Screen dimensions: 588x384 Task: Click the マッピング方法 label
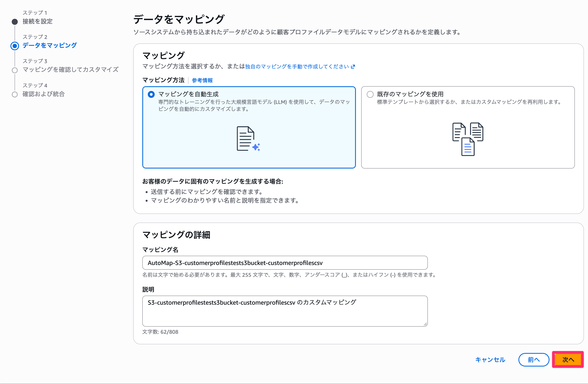click(x=163, y=80)
